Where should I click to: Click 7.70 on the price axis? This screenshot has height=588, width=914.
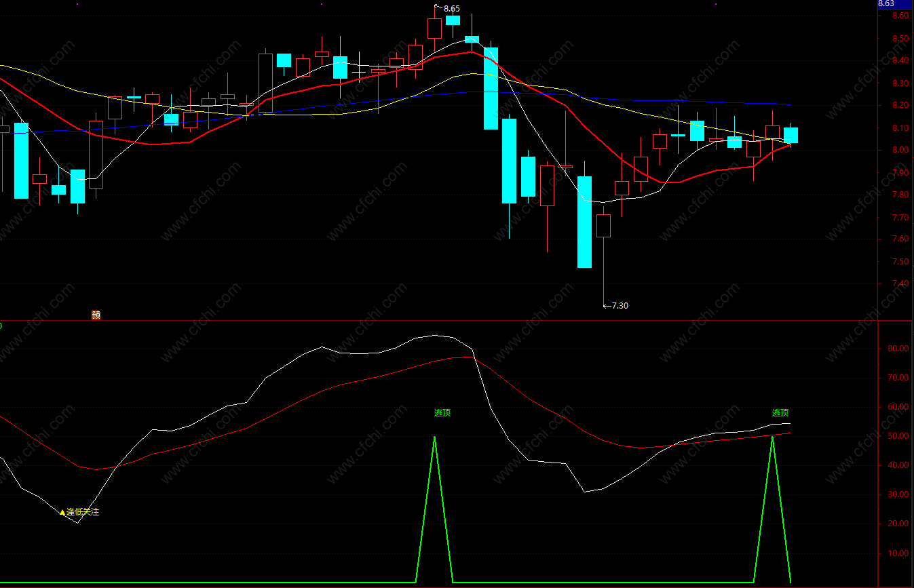901,217
